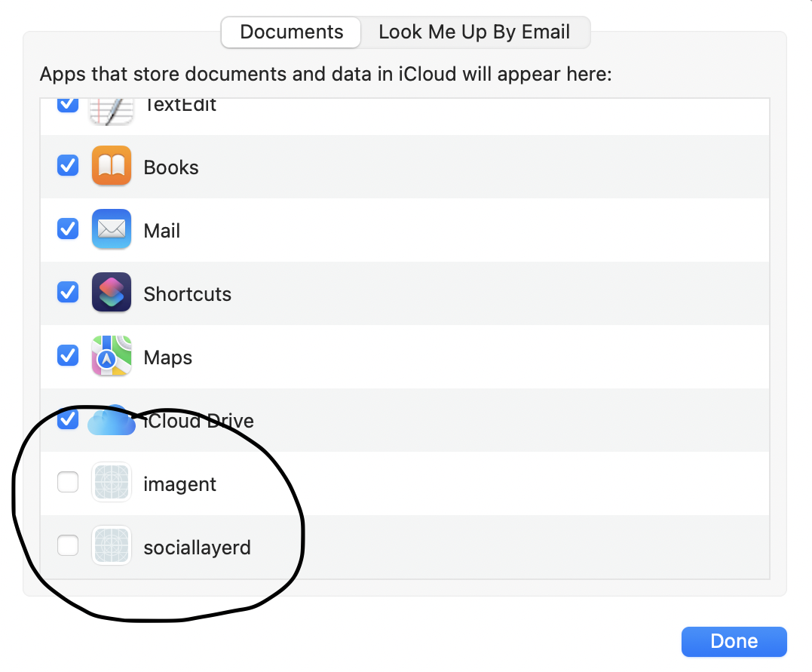Enable the imagent checkbox

coord(68,483)
